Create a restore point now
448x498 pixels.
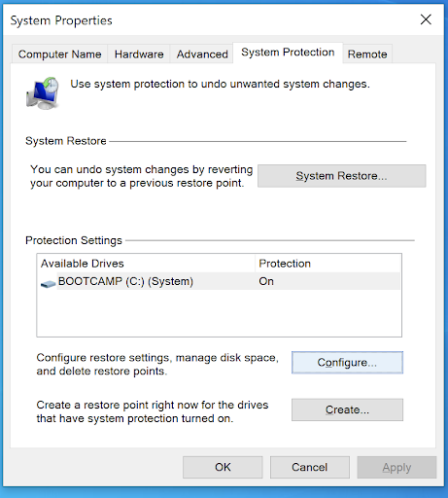[x=347, y=409]
